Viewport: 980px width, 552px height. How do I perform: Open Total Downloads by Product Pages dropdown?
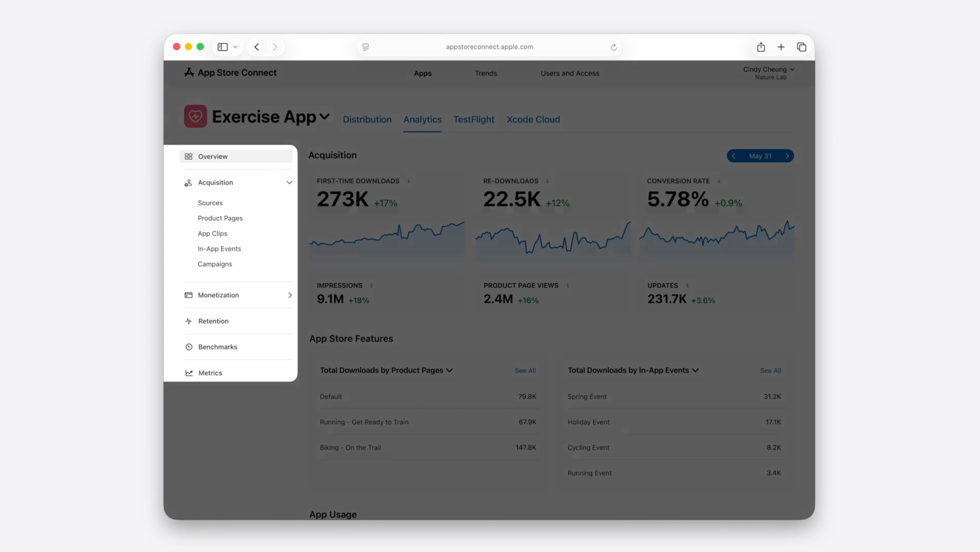[449, 370]
